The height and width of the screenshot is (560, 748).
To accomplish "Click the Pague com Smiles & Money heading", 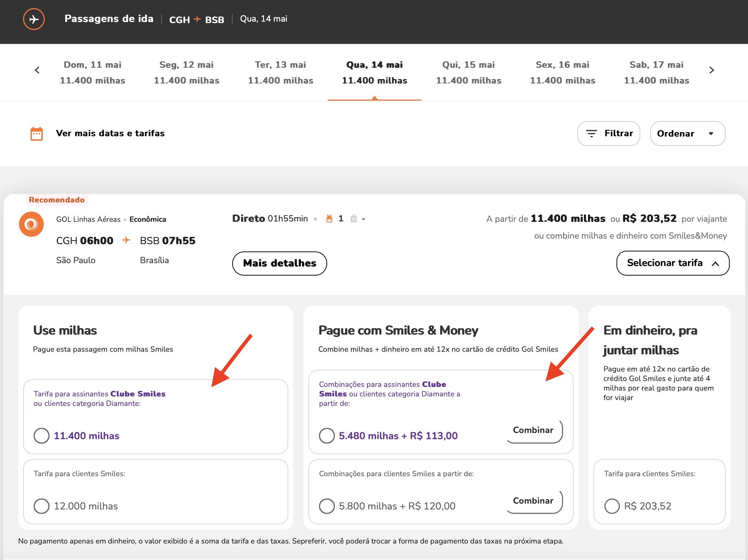I will tap(398, 330).
